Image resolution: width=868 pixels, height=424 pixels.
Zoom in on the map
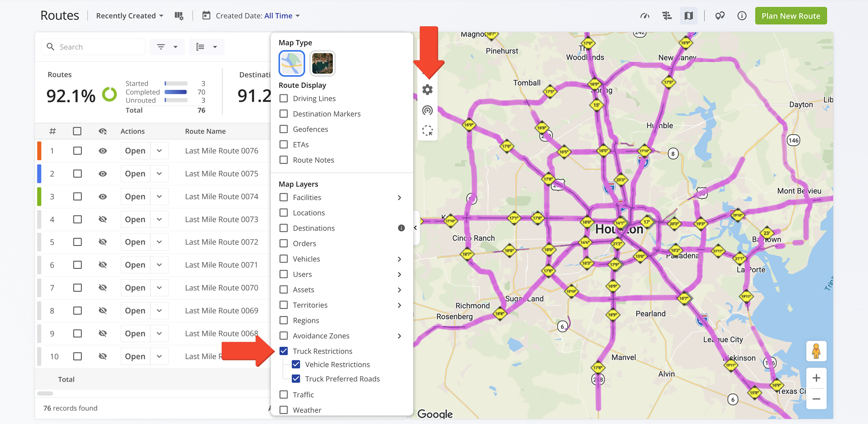[816, 378]
